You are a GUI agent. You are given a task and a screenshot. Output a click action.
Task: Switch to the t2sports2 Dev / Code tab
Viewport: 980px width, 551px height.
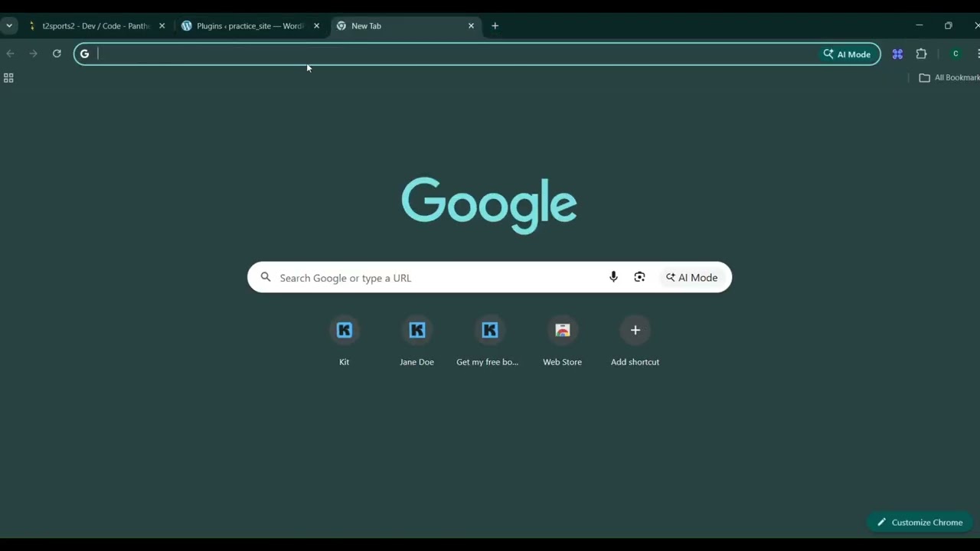pos(96,26)
